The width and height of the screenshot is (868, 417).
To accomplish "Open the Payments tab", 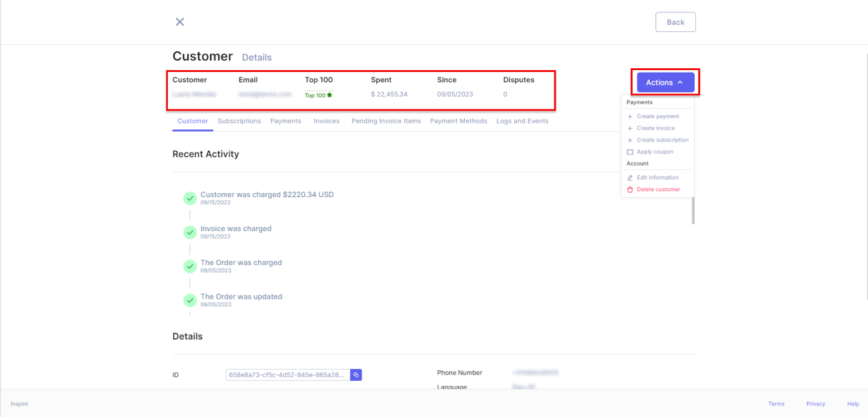I will pyautogui.click(x=286, y=121).
